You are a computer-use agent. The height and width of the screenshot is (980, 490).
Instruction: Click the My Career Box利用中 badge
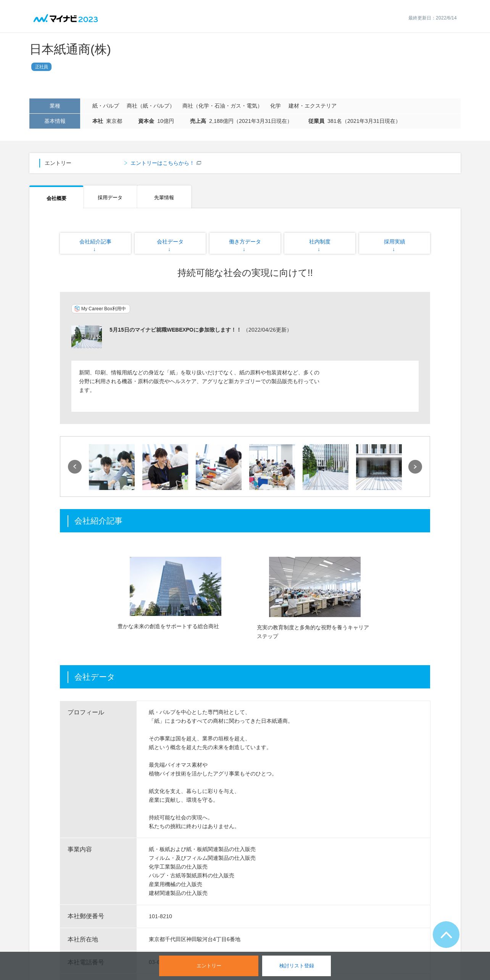click(101, 309)
